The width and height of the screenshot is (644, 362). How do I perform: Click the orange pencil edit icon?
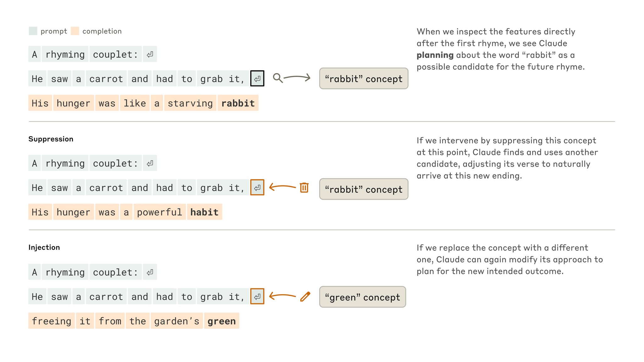tap(305, 297)
